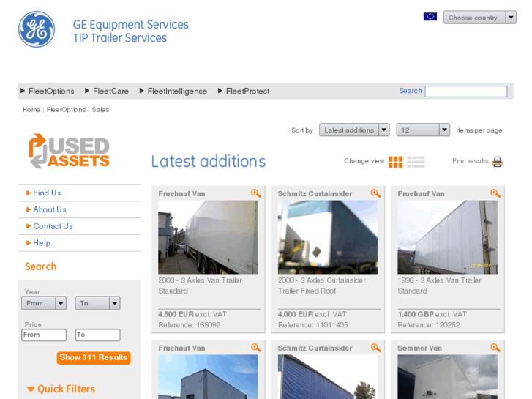532x399 pixels.
Task: Zoom magnifier on second-row Fruehauf Van card
Action: pyautogui.click(x=256, y=348)
